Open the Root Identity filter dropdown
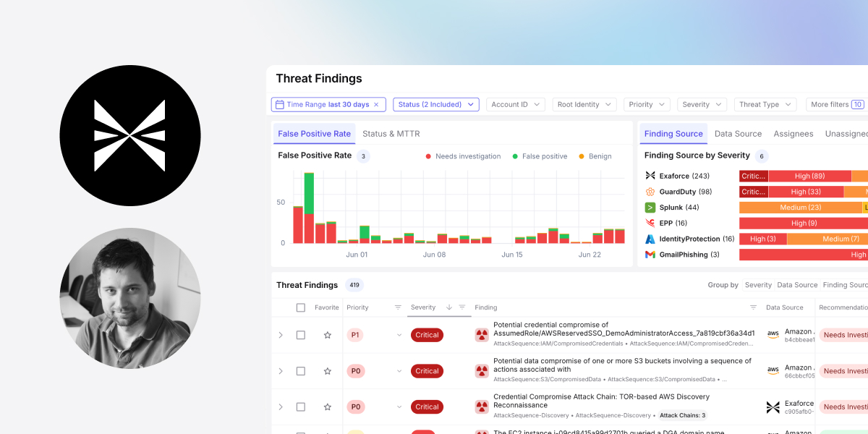Viewport: 868px width, 434px height. point(584,105)
